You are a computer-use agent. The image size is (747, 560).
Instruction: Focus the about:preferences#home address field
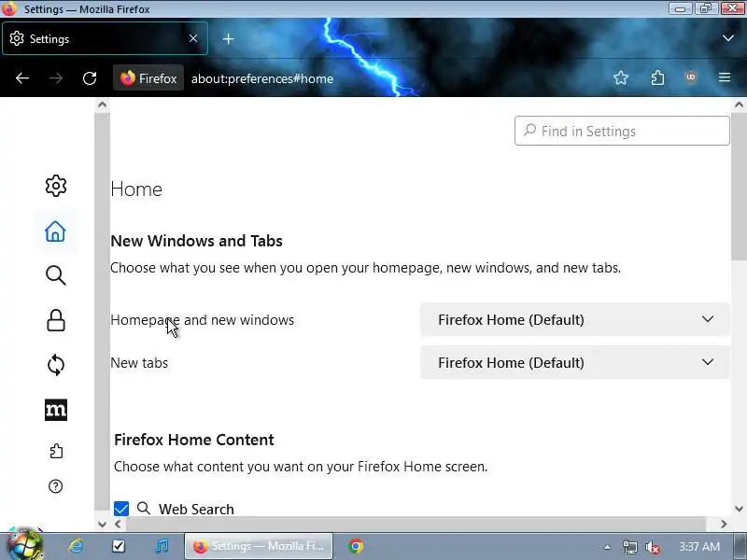(x=262, y=78)
